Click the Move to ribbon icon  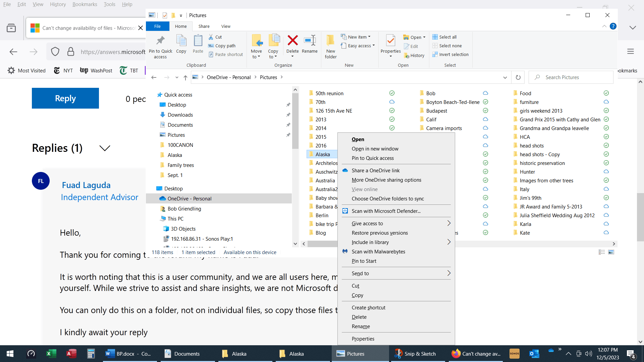257,41
